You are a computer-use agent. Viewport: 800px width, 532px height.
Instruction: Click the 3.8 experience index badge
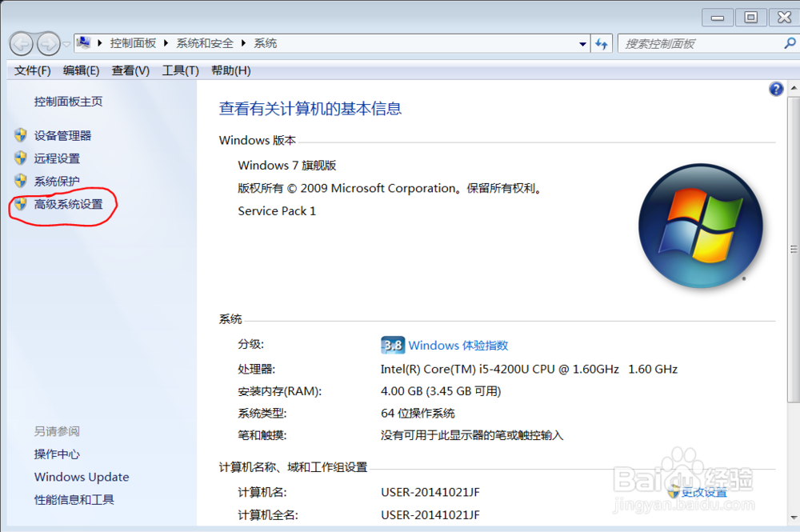point(393,346)
